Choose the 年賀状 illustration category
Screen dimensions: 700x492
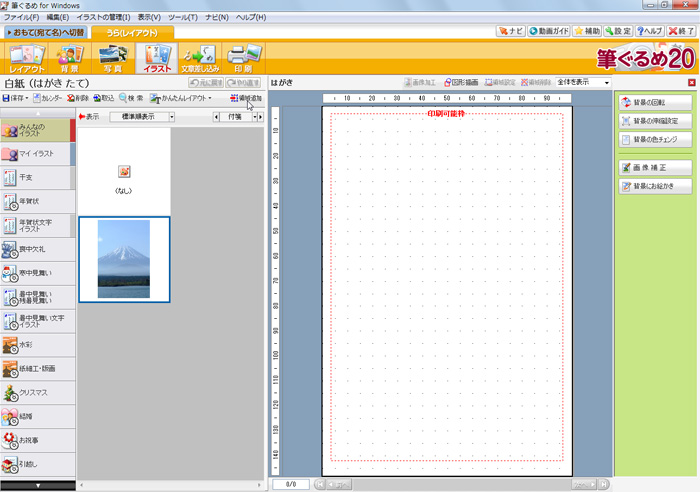(x=37, y=201)
